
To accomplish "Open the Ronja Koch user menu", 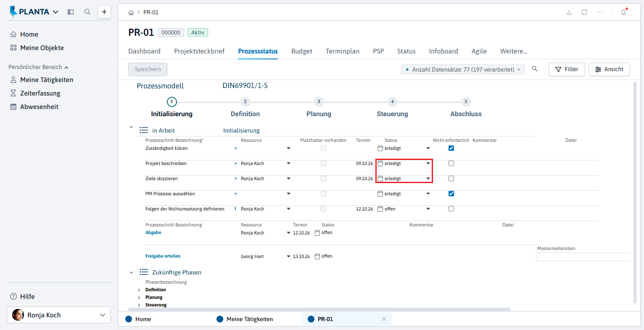I will [x=59, y=315].
